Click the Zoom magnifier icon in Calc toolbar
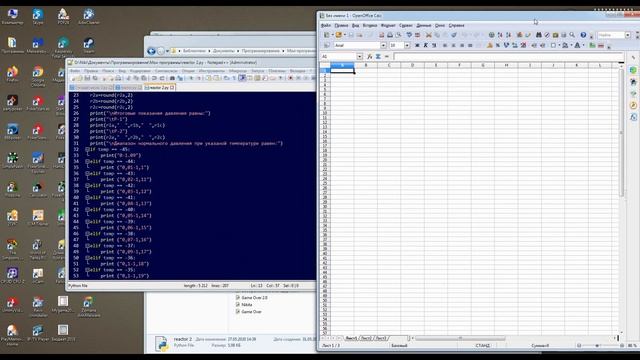Screen dimensions: 640x360 point(572,35)
